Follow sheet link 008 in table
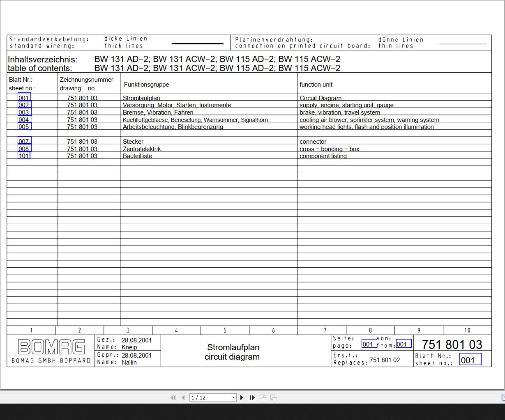Image resolution: width=505 pixels, height=420 pixels. 24,149
